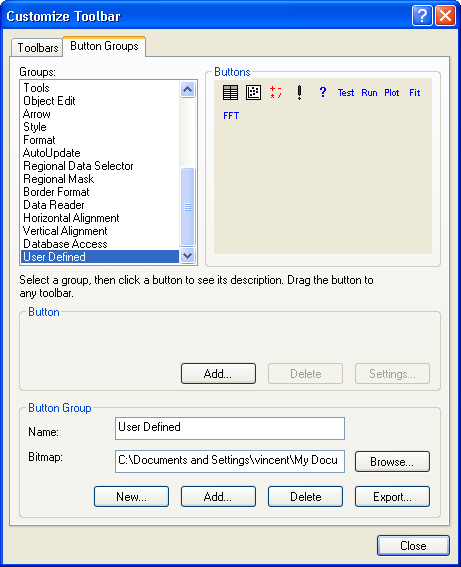Viewport: 461px width, 567px height.
Task: Select Regional Mask group
Action: [100, 179]
